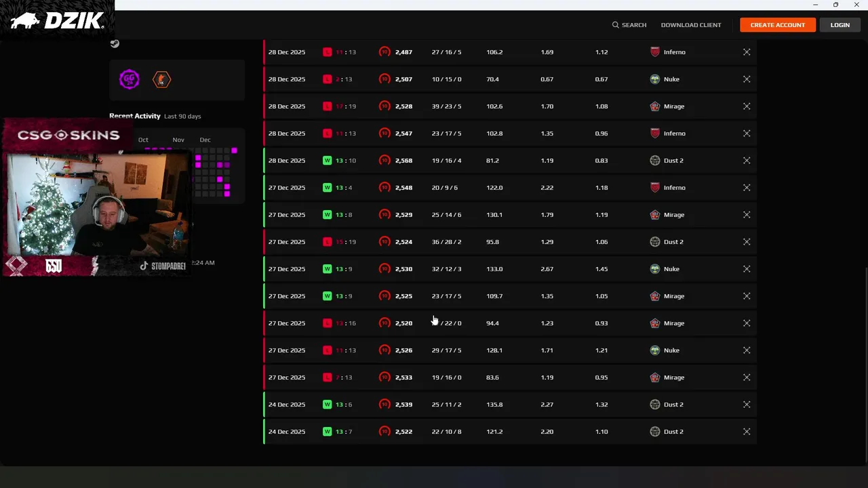
Task: Click the 36 / 28 / 2 stats cell
Action: click(446, 242)
